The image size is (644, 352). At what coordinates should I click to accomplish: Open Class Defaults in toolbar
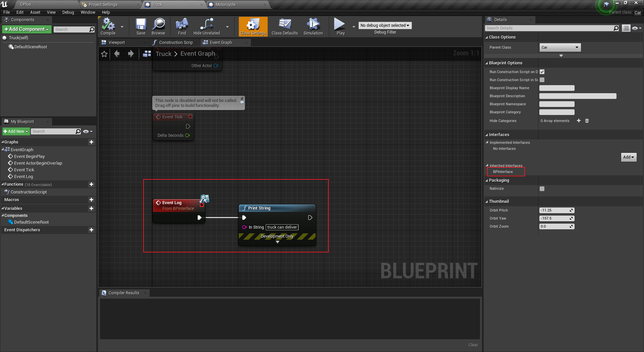[x=285, y=26]
